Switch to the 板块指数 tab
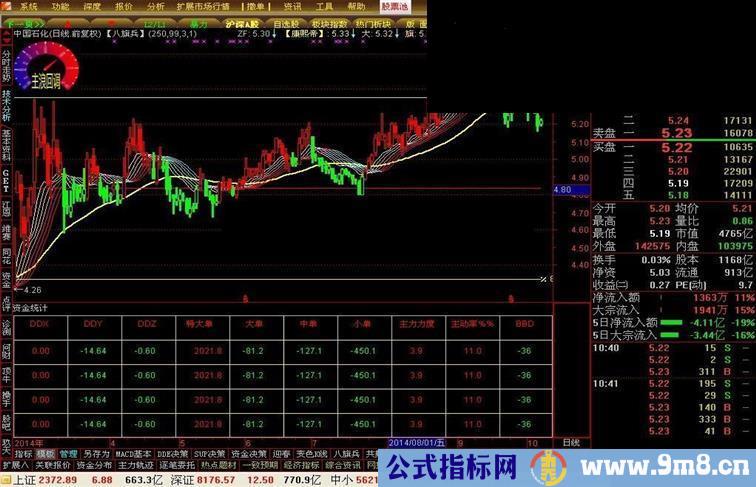The image size is (756, 487). pos(329,23)
